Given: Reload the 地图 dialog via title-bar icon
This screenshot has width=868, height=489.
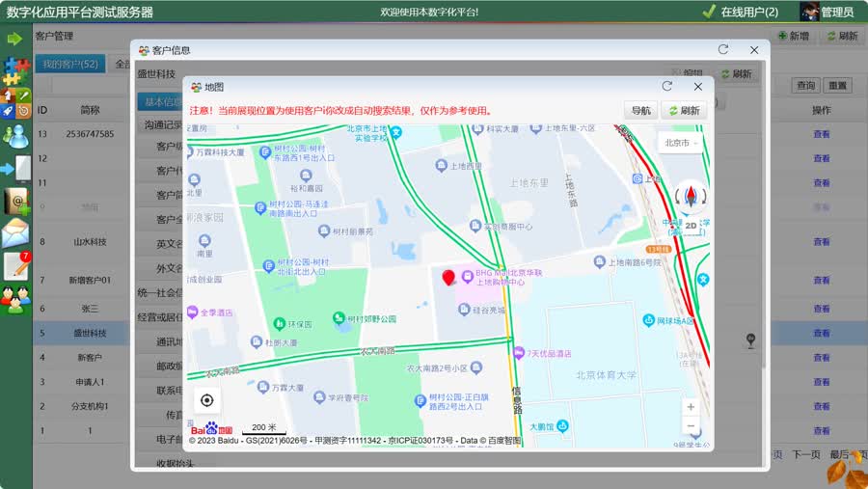Looking at the screenshot, I should 666,87.
